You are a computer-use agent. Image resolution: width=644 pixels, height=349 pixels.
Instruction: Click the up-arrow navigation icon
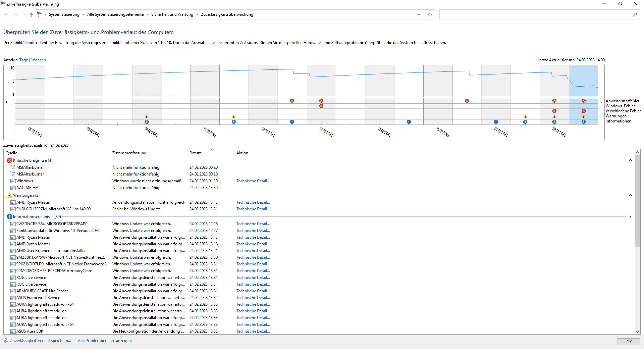click(x=31, y=14)
